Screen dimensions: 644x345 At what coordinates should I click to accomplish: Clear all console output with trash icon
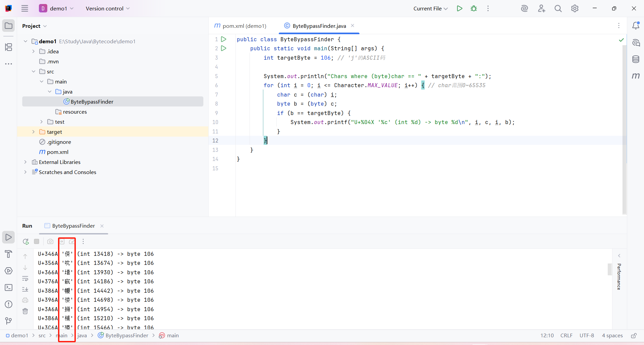[25, 311]
